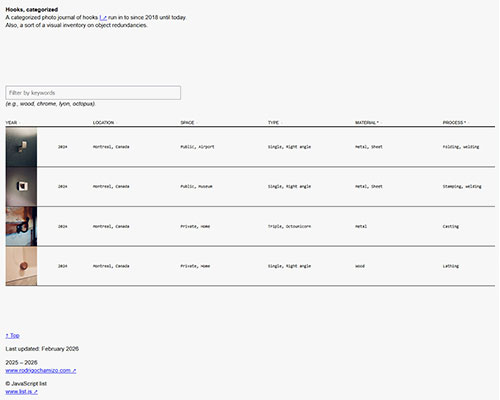Click "Montreal, Canada" in the Museum row
The image size is (500, 400).
[x=111, y=186]
